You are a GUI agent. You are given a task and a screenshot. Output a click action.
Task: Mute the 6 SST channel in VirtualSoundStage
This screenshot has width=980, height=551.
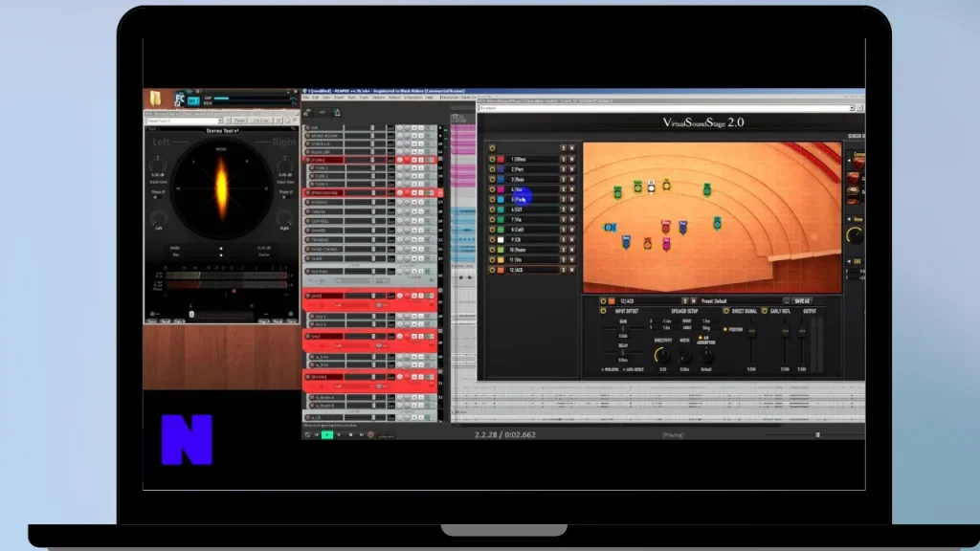[571, 209]
